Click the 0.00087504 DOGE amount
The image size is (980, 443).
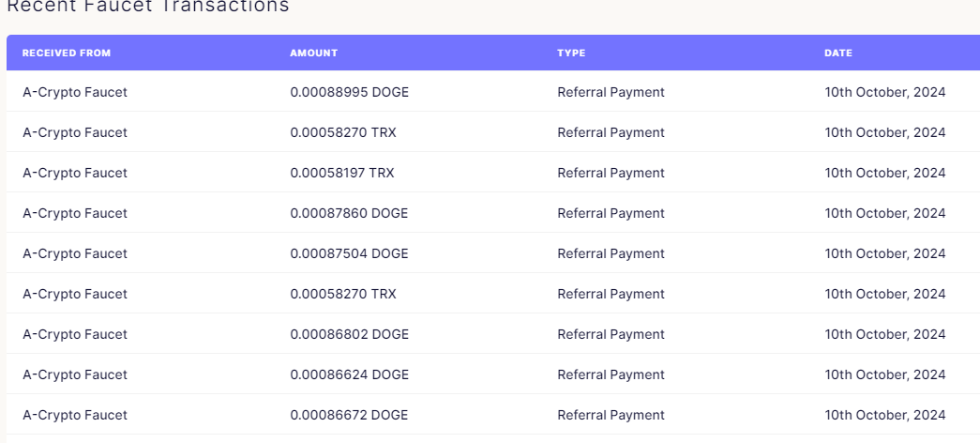(x=349, y=253)
